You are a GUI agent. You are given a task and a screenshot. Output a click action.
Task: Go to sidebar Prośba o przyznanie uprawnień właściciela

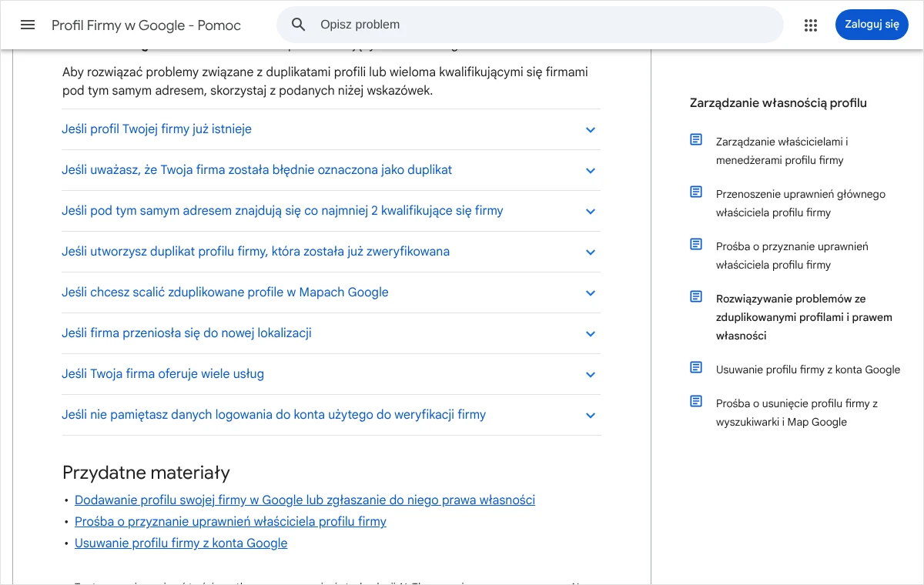click(x=792, y=256)
